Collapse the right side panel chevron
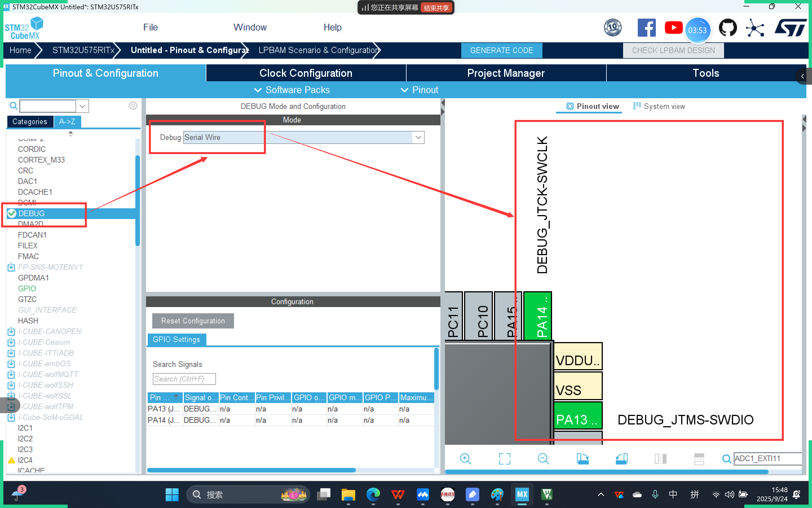Viewport: 812px width, 508px height. (x=803, y=76)
